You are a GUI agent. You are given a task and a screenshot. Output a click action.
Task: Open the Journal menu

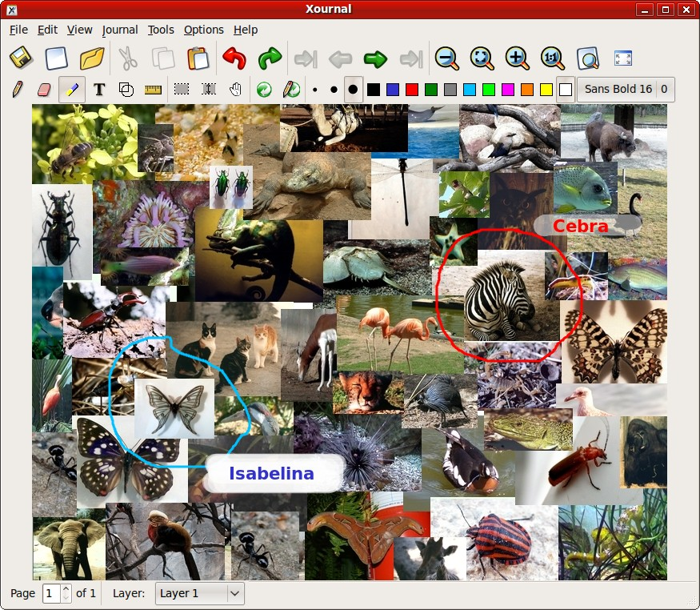tap(120, 30)
